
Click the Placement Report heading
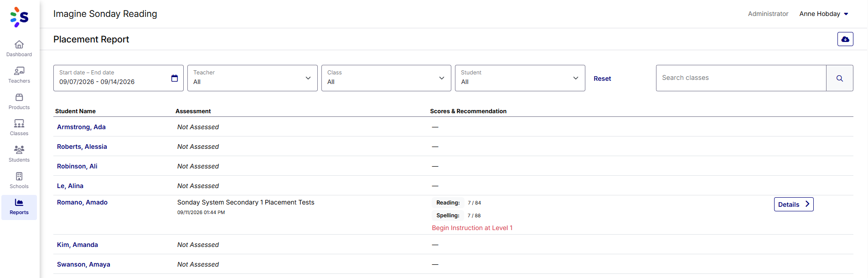tap(91, 39)
